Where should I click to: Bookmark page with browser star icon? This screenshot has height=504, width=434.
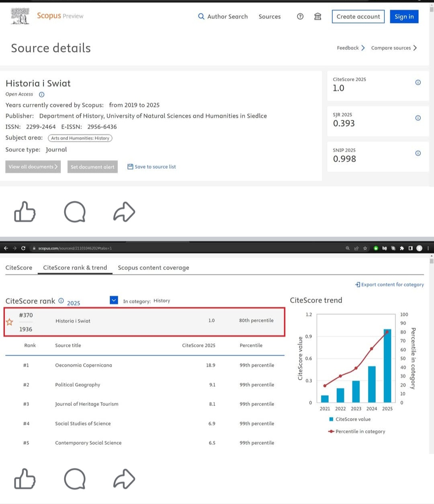[365, 248]
